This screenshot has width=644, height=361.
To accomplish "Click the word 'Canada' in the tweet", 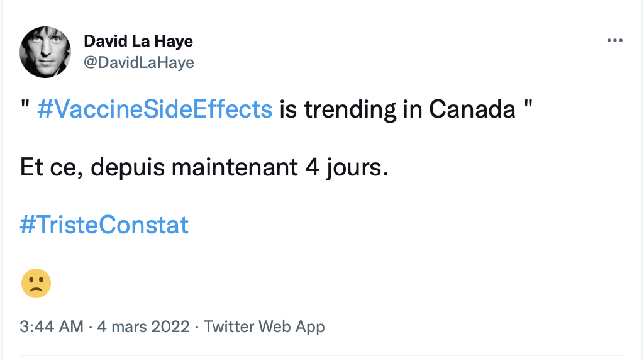I will pyautogui.click(x=472, y=109).
